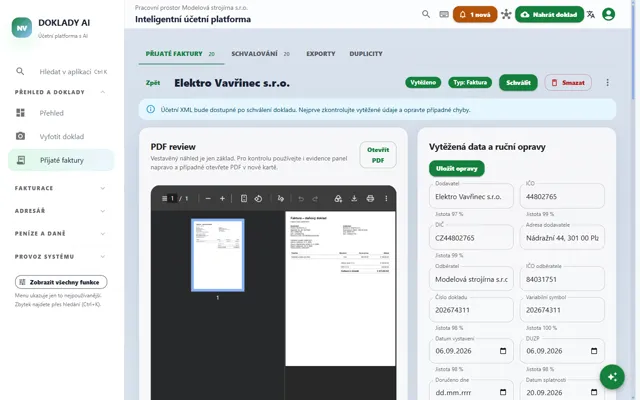640x400 pixels.
Task: Open Přehled dashboard in sidebar
Action: tap(61, 113)
